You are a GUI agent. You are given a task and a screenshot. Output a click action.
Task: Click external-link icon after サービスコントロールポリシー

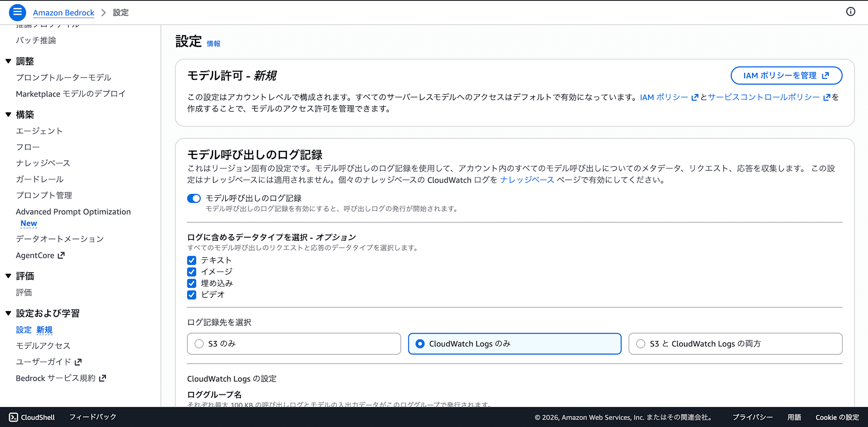point(826,97)
